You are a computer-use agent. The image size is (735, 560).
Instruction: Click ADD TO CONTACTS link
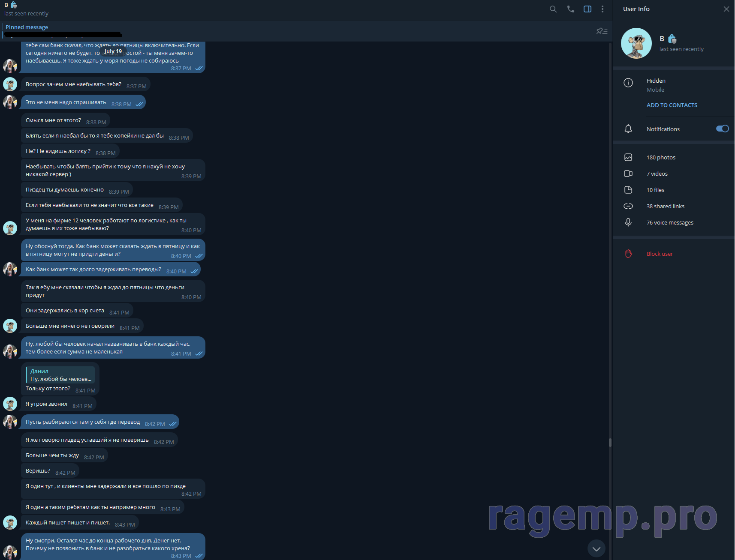[672, 105]
